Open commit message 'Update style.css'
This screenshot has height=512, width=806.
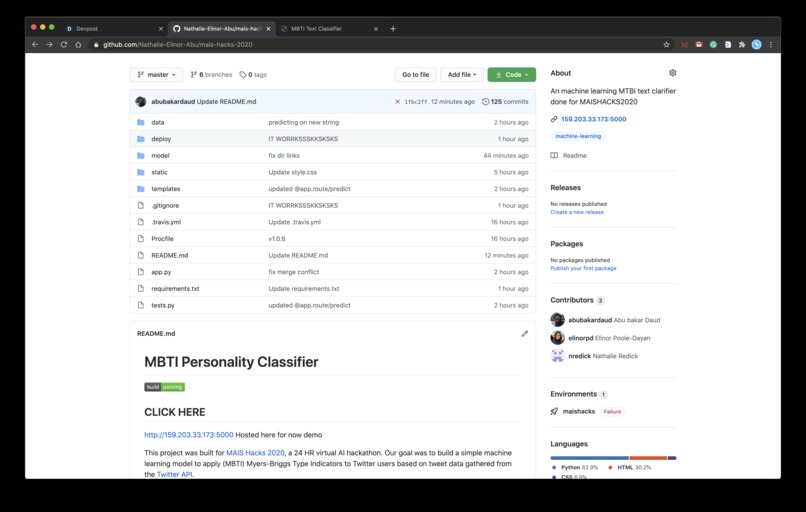(x=292, y=172)
